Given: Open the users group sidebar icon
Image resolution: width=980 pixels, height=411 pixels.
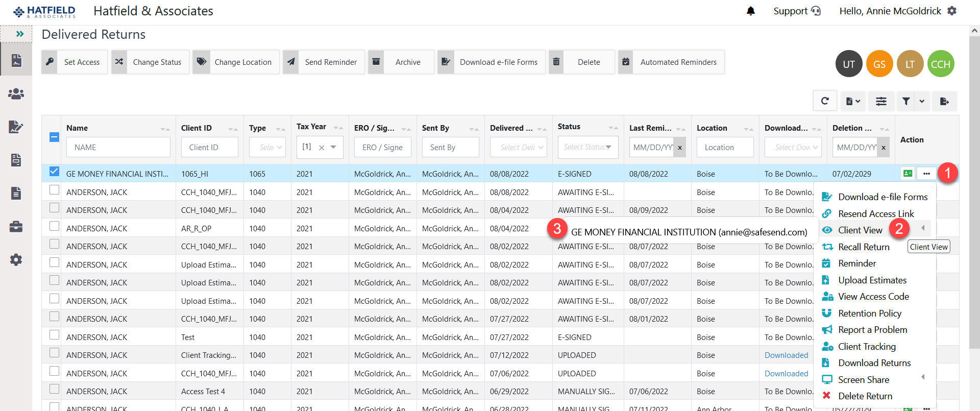Looking at the screenshot, I should (x=16, y=94).
